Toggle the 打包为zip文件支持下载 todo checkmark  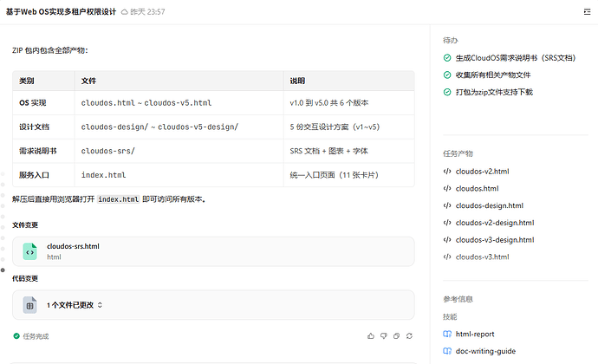[x=447, y=92]
